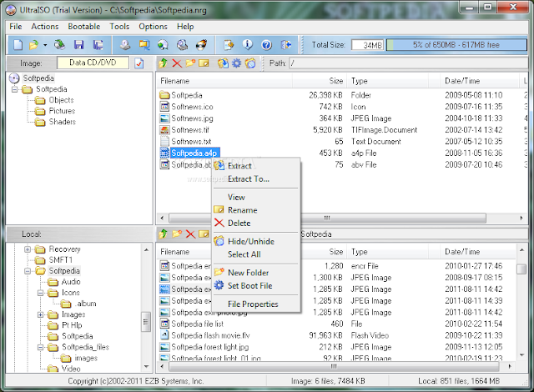Open the Actions menu

[45, 27]
